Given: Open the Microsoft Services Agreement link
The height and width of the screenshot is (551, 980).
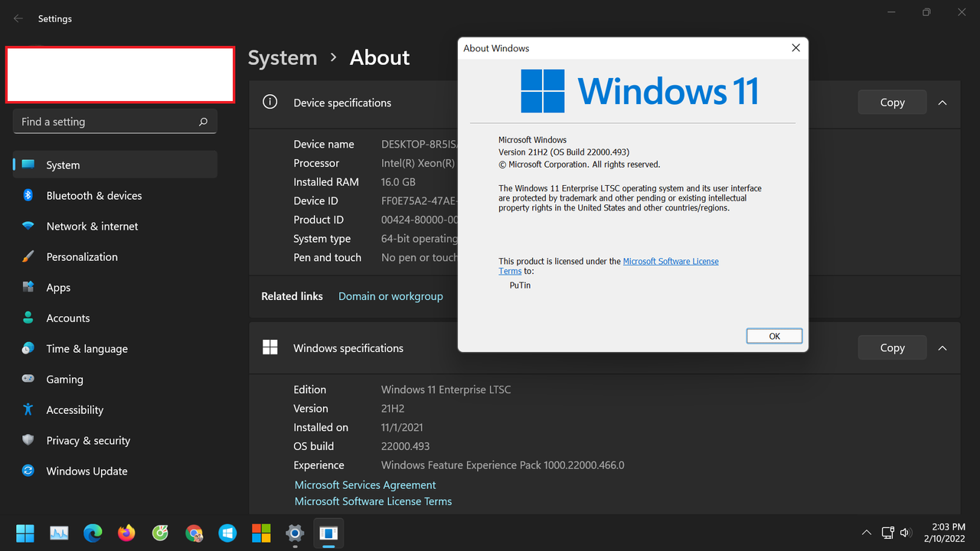Looking at the screenshot, I should coord(365,484).
